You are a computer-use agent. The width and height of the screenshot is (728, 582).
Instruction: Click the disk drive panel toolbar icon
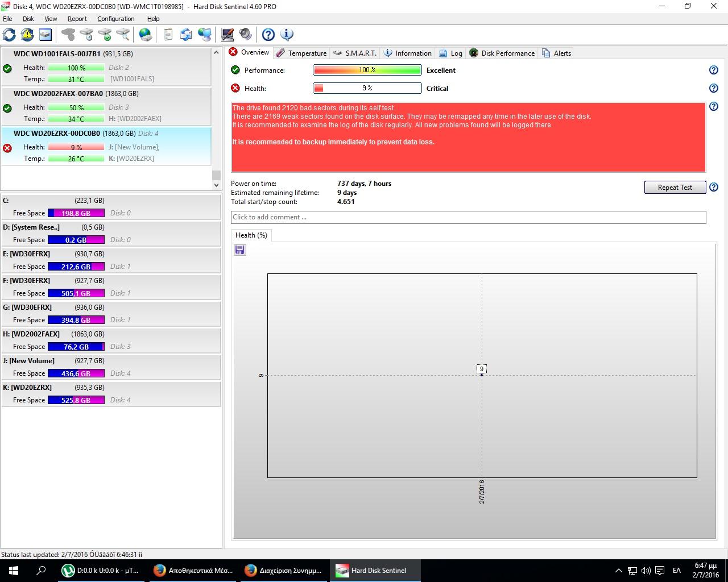pyautogui.click(x=45, y=35)
